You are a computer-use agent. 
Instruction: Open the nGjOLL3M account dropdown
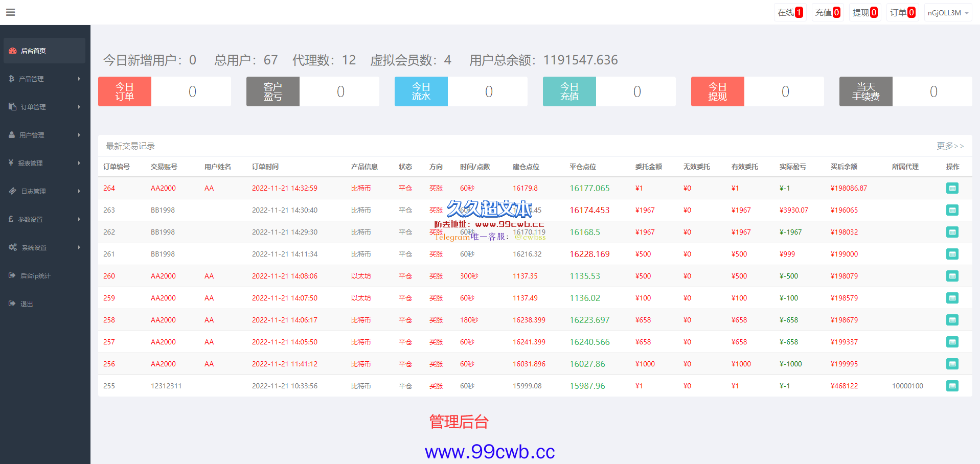948,13
